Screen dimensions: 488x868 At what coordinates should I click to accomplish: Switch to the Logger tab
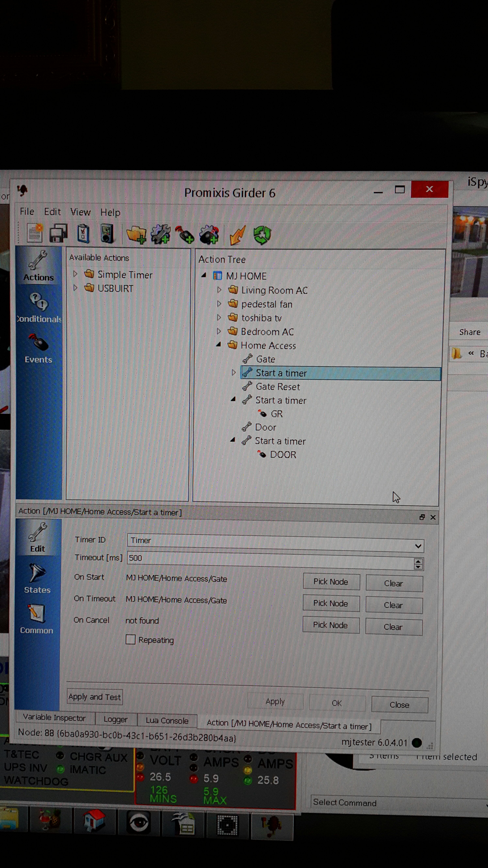115,719
